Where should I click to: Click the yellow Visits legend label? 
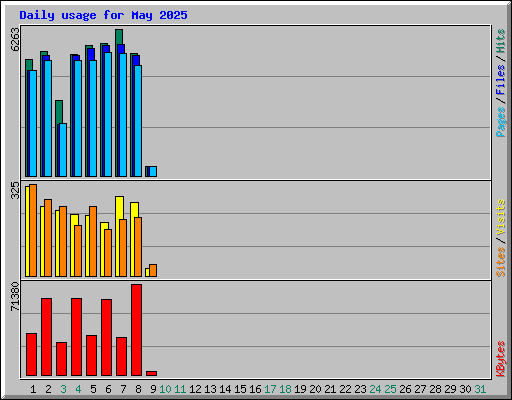click(x=501, y=218)
